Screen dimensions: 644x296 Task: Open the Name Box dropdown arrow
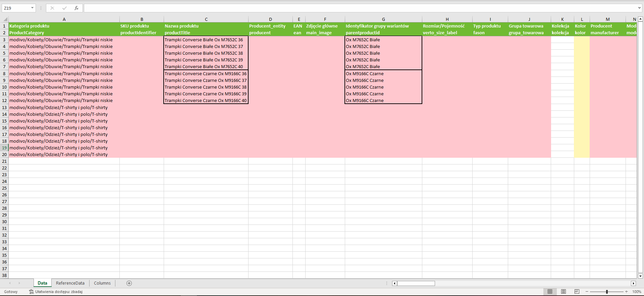pyautogui.click(x=32, y=8)
